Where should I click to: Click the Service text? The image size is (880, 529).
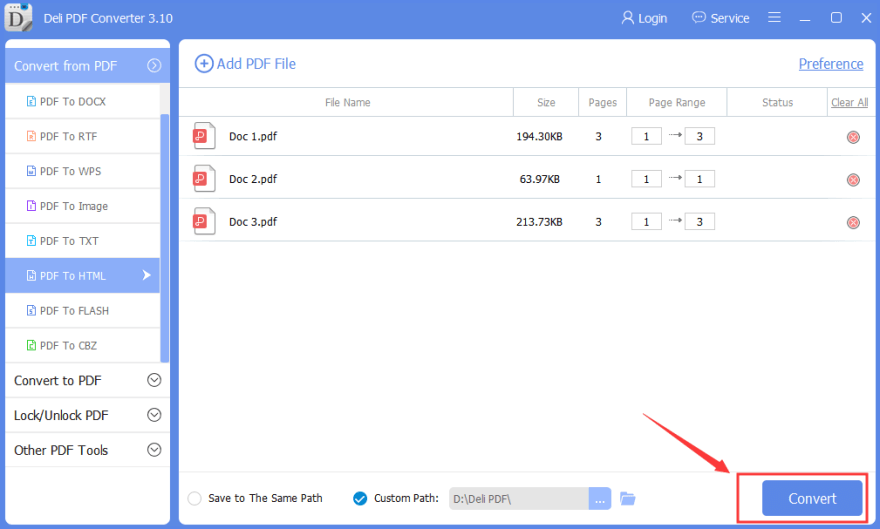(x=730, y=19)
